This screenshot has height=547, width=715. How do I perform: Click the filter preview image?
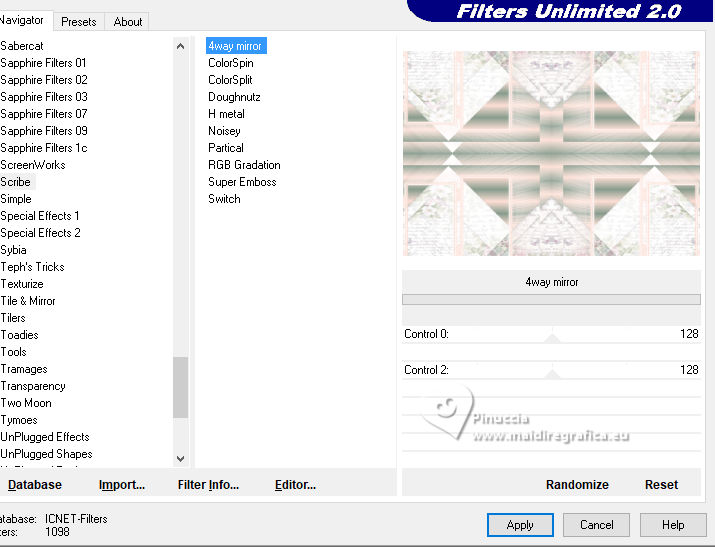pos(551,153)
